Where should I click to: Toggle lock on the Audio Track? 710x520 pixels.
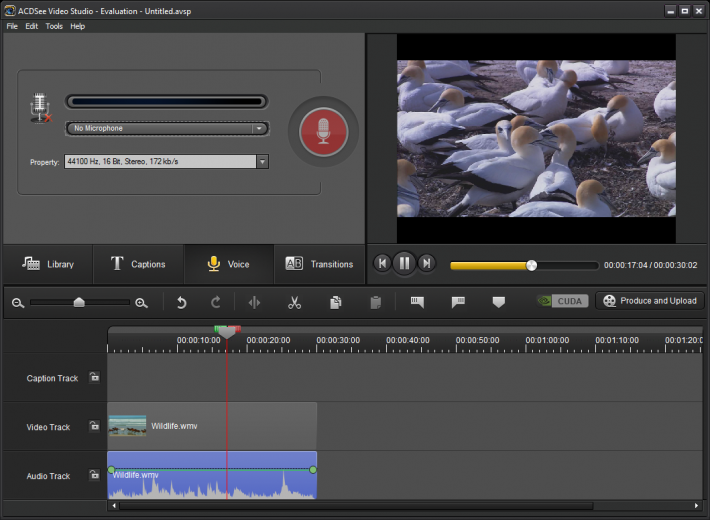pos(94,475)
